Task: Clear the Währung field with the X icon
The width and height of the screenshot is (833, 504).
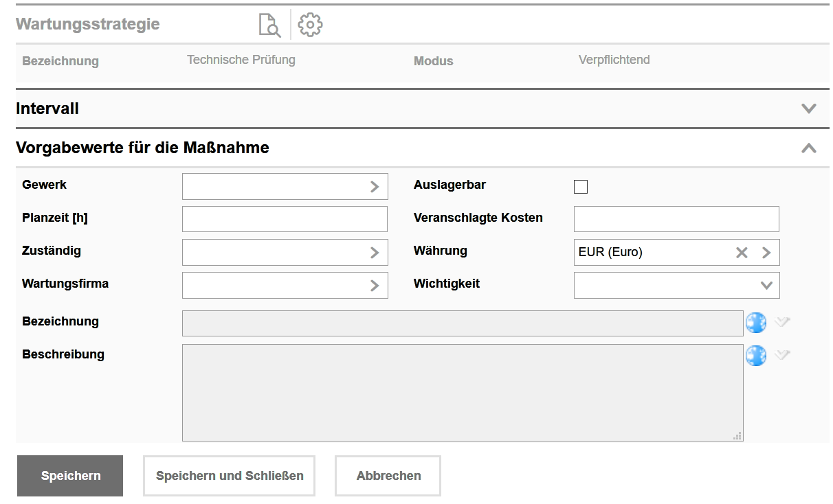Action: click(x=742, y=252)
